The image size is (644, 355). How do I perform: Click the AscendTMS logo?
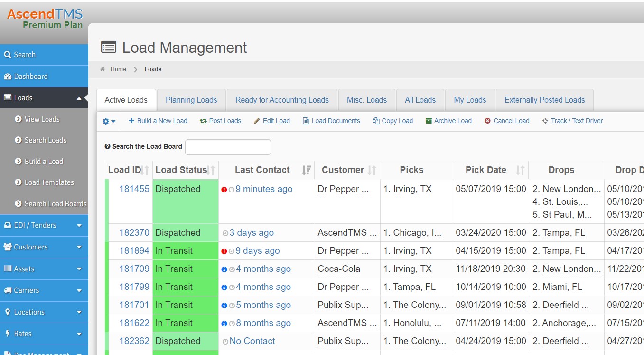click(x=45, y=18)
